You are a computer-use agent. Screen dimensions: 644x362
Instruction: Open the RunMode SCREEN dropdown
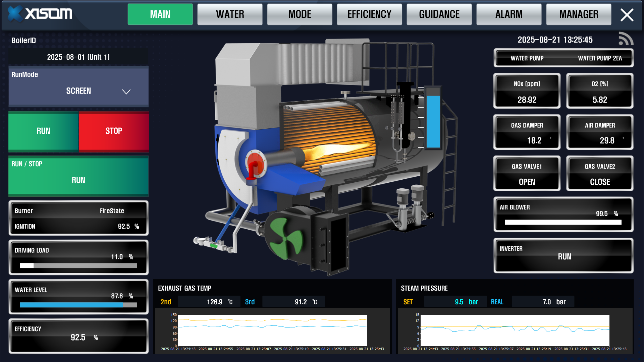click(x=78, y=91)
